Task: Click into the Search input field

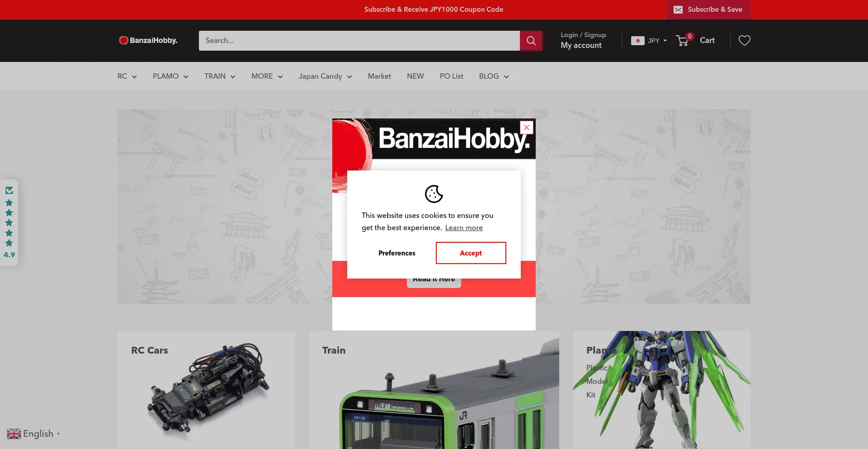Action: [359, 41]
